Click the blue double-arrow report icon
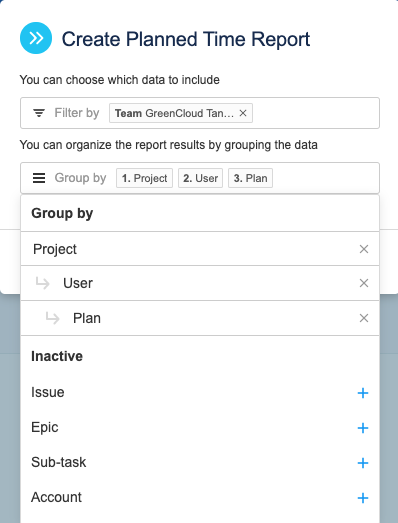Screen dimensions: 398x523 36,38
